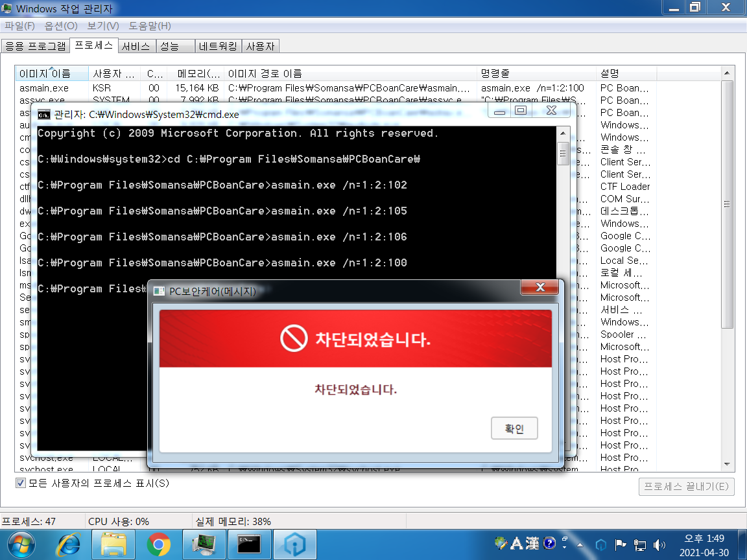747x560 pixels.
Task: Switch to Task Manager taskbar button
Action: pyautogui.click(x=204, y=544)
